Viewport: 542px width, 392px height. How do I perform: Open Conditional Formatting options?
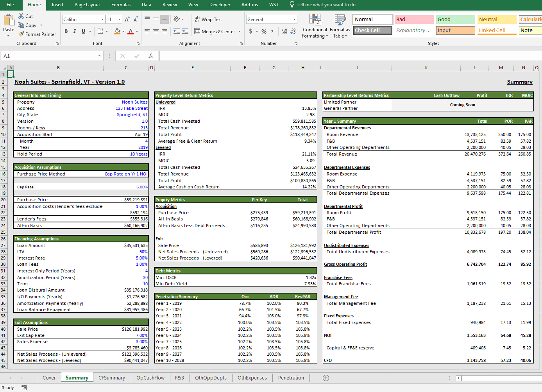tap(314, 27)
